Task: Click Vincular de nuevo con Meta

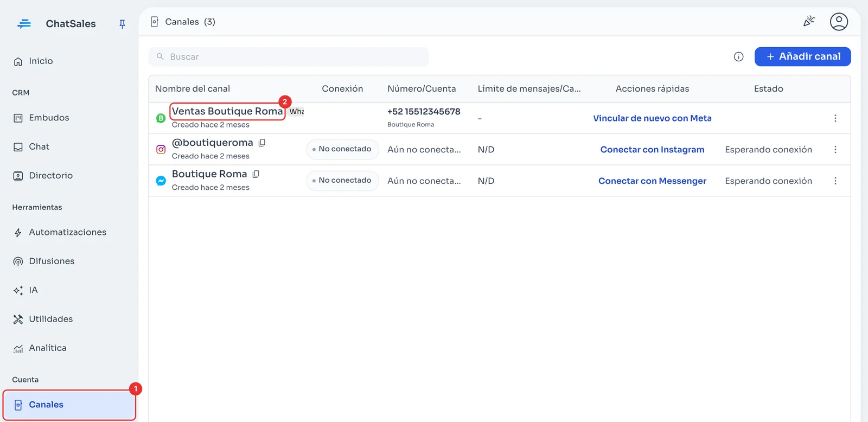Action: (x=652, y=118)
